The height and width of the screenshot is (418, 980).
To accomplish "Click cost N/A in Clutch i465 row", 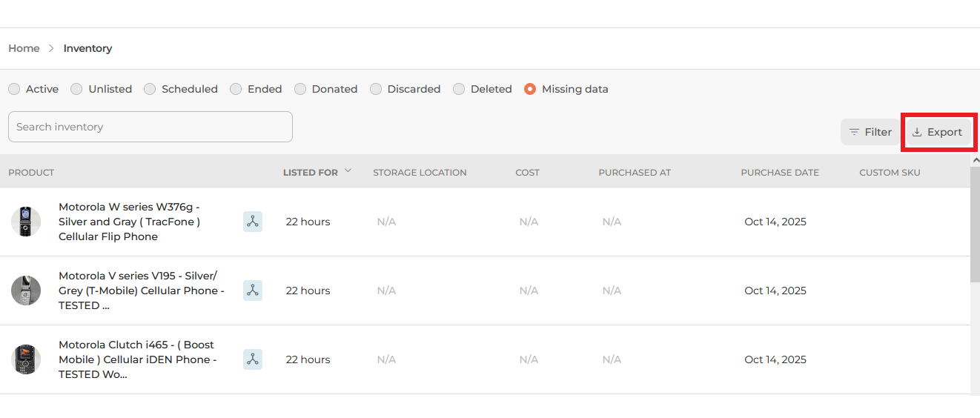I will point(529,359).
